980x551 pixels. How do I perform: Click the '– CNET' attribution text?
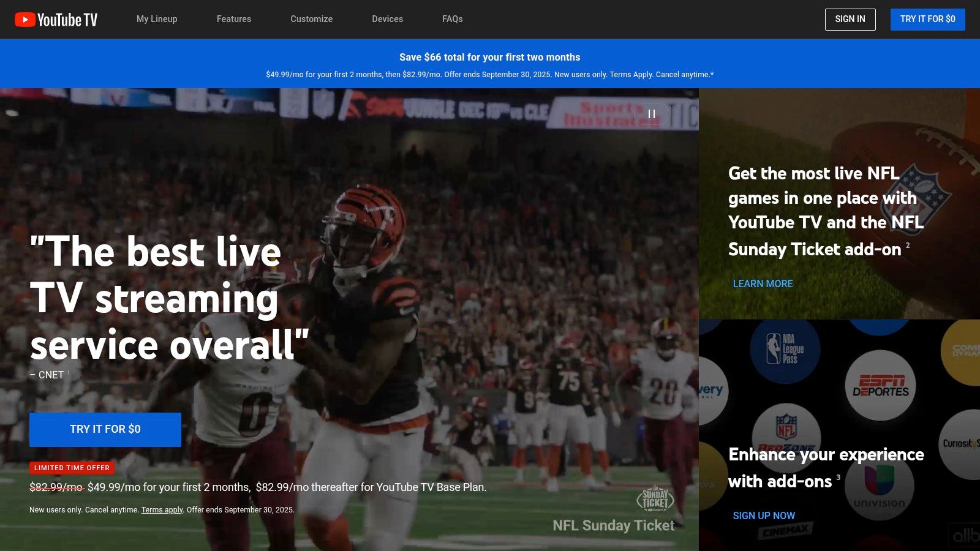pos(47,375)
